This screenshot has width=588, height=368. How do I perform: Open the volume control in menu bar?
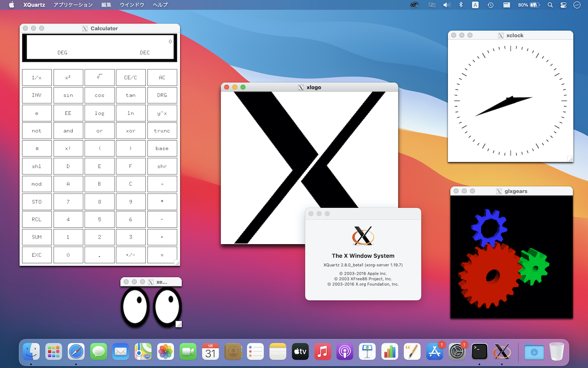point(447,5)
